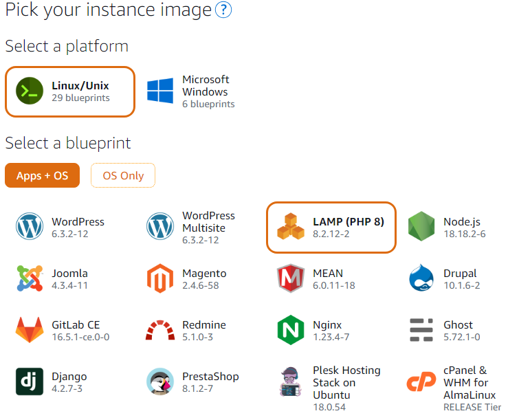Click the Magento logo icon

[x=160, y=278]
